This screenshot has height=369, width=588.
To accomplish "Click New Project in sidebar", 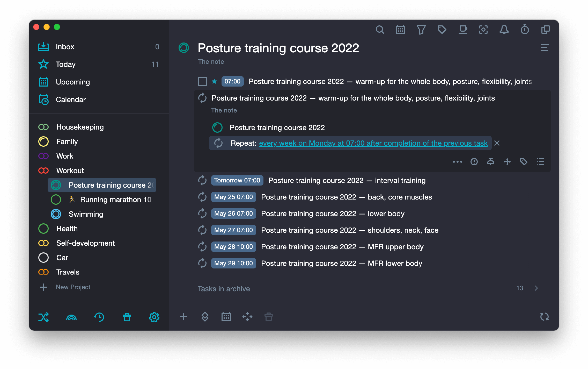I will 73,287.
